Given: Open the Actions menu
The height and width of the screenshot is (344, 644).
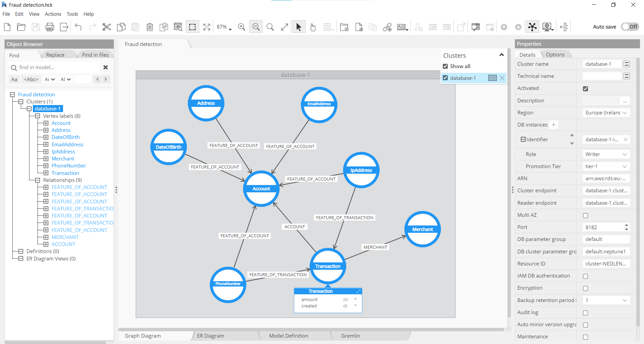Looking at the screenshot, I should pos(53,14).
